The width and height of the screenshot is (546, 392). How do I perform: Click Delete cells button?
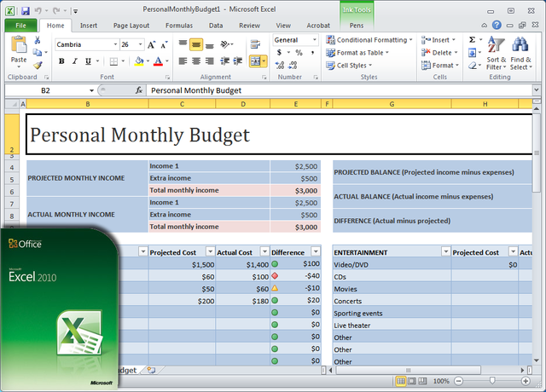[439, 53]
